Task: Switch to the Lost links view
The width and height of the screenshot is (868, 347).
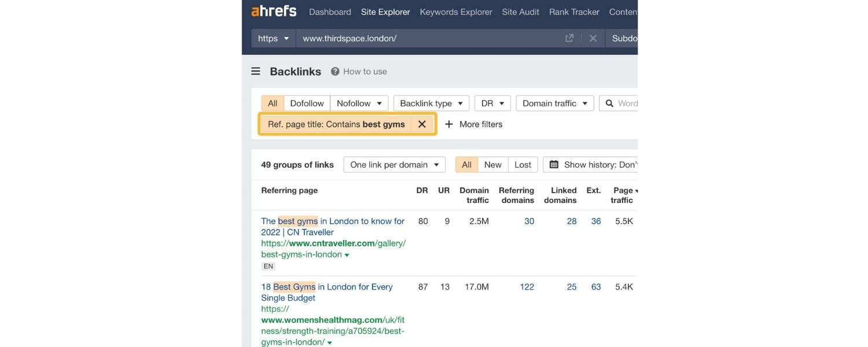Action: (523, 164)
